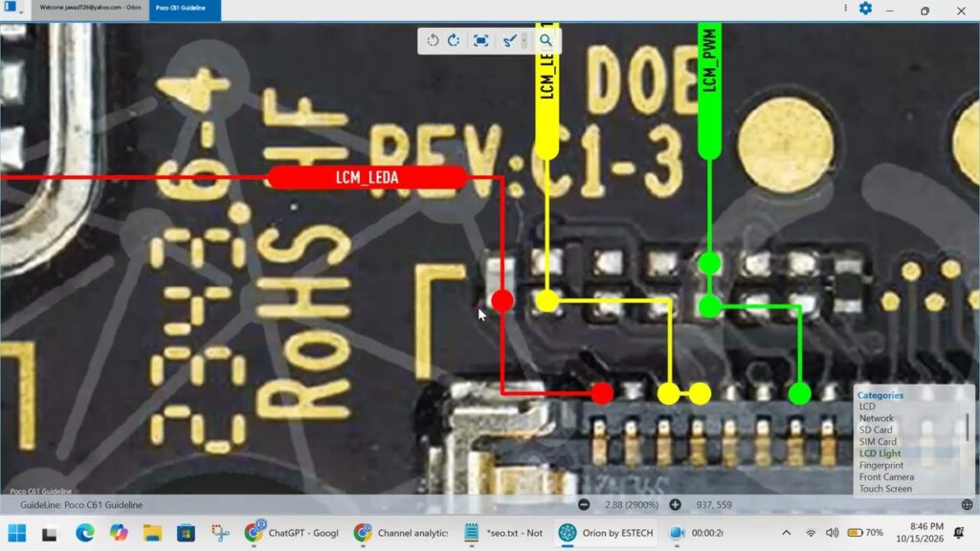Image resolution: width=980 pixels, height=551 pixels.
Task: Open the Windows Start menu
Action: tap(17, 533)
